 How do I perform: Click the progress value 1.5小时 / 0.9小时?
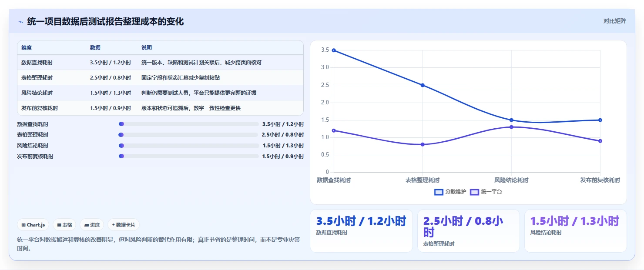click(283, 156)
